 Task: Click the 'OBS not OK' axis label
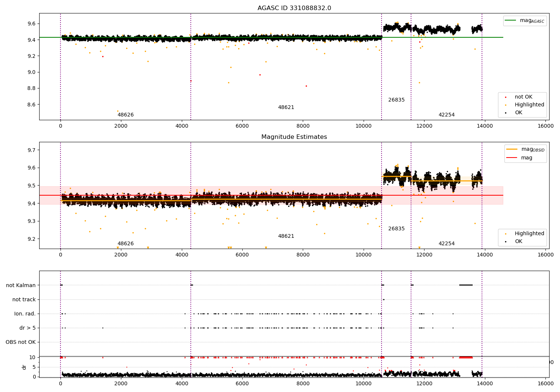21,342
